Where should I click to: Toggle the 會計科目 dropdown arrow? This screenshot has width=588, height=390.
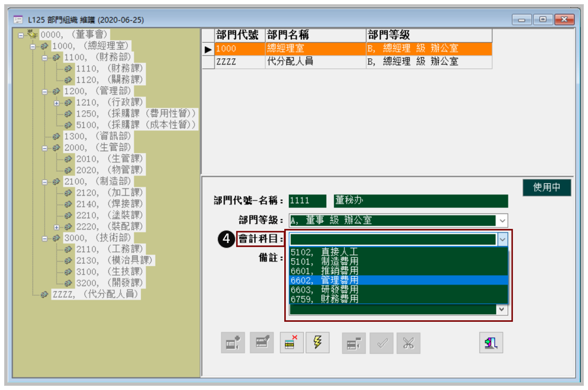503,239
